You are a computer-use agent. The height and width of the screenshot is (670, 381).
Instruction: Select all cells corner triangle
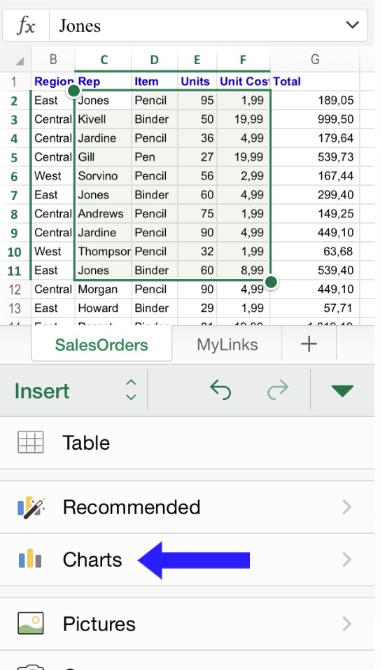20,61
